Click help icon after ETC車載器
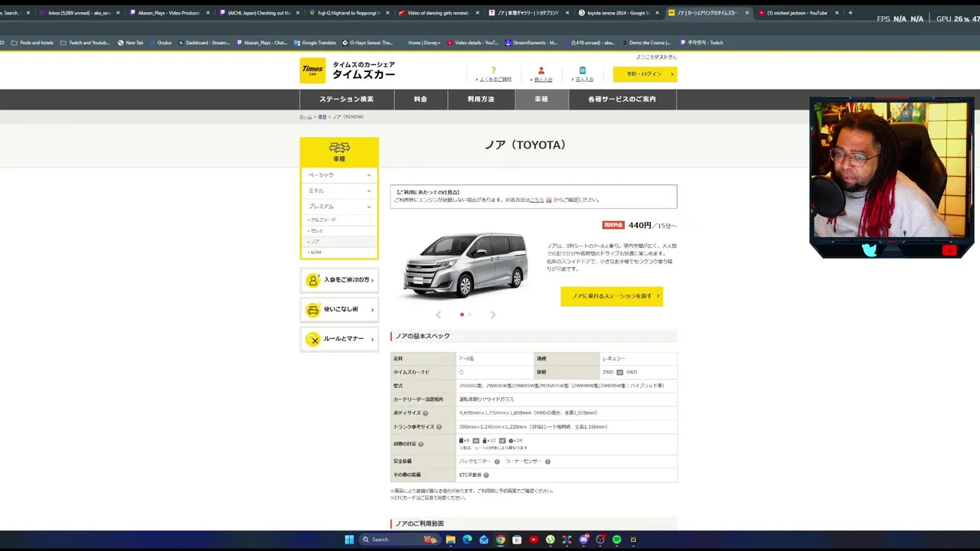 pos(486,475)
